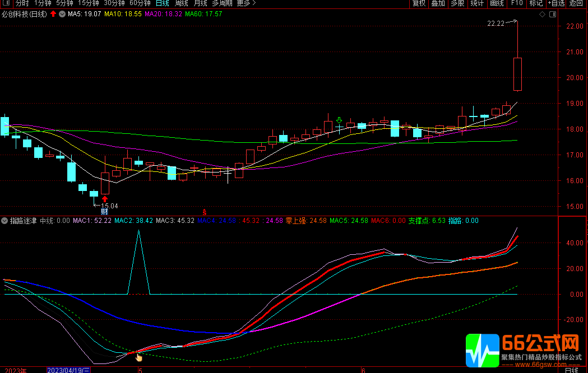This screenshot has height=373, width=588.
Task: Click the diamond icon in chart header
Action: pyautogui.click(x=542, y=14)
